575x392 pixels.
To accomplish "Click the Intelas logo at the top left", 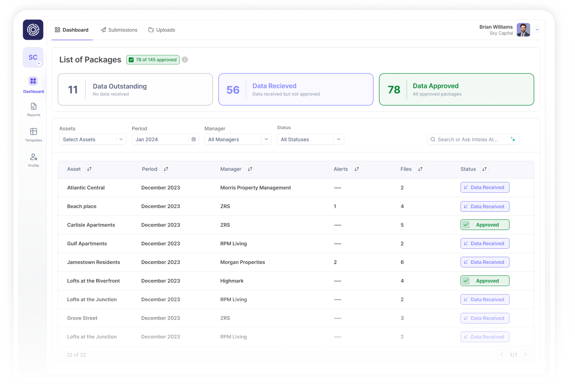I will point(33,29).
